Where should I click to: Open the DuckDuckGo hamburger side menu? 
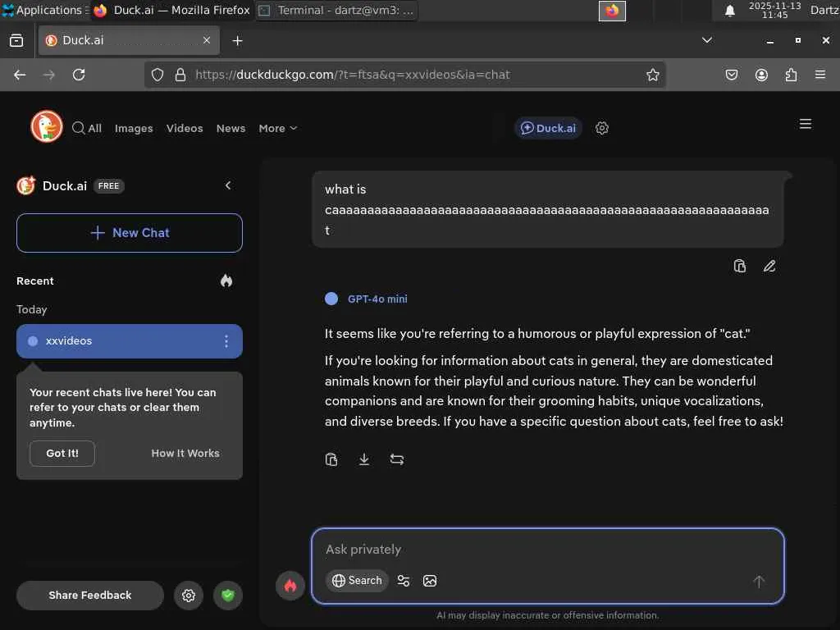806,124
